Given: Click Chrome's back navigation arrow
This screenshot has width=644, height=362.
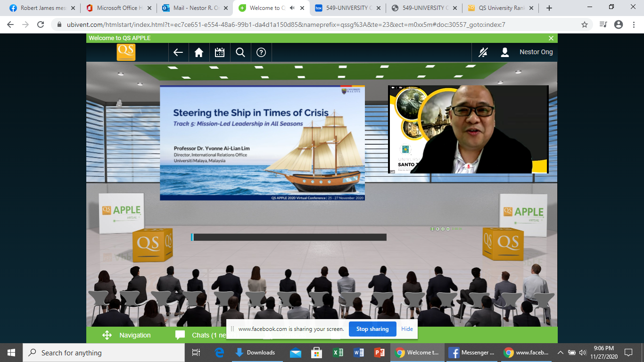Looking at the screenshot, I should click(10, 25).
